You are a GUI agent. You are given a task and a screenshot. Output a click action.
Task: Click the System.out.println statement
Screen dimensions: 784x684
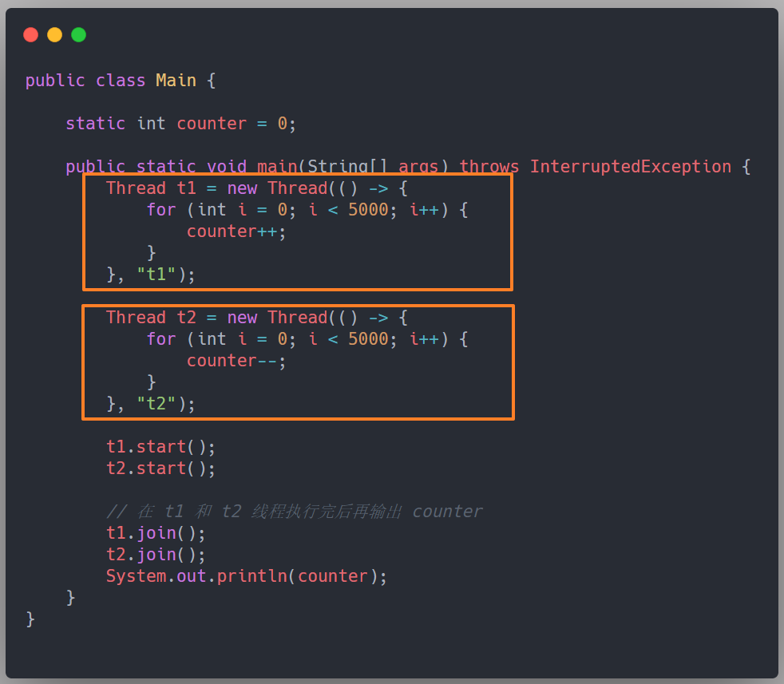coord(245,575)
